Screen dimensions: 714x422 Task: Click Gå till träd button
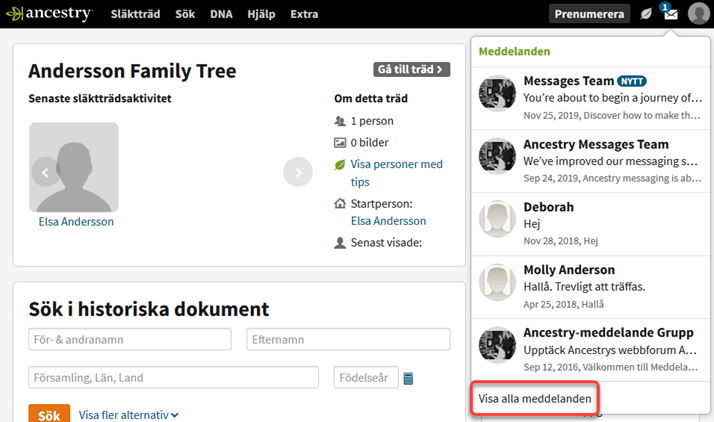pyautogui.click(x=411, y=69)
